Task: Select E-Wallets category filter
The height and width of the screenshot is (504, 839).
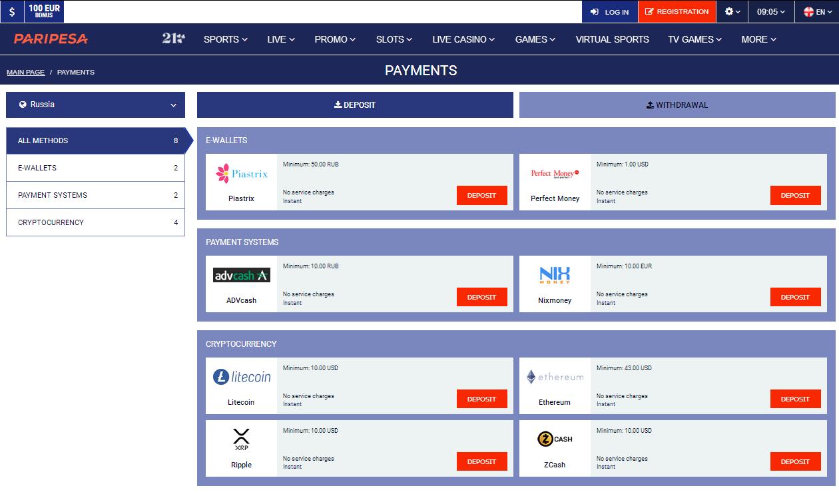Action: coord(95,168)
